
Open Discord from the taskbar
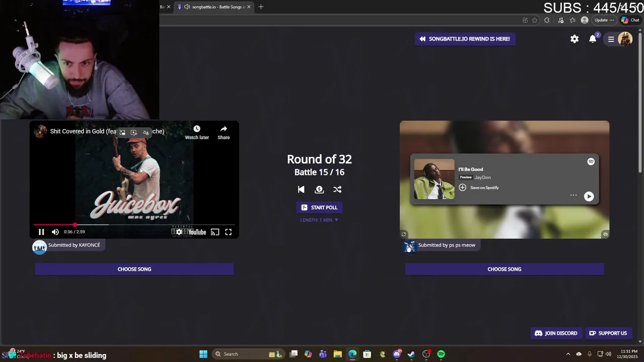[397, 354]
